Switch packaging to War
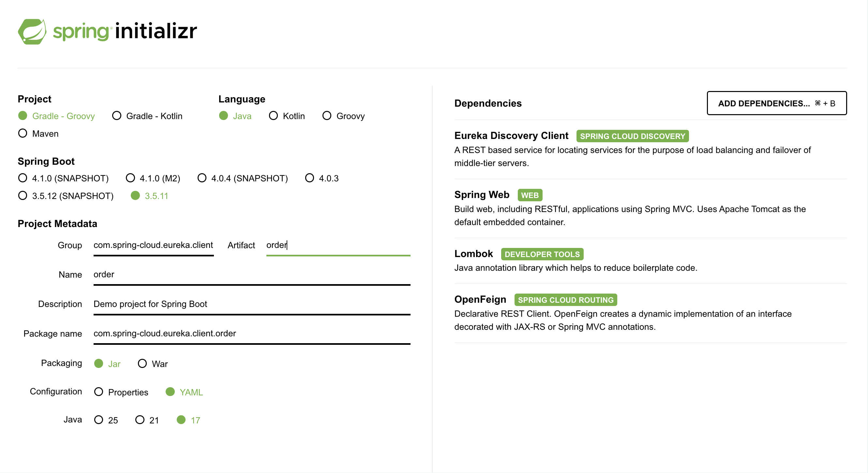 [x=153, y=364]
